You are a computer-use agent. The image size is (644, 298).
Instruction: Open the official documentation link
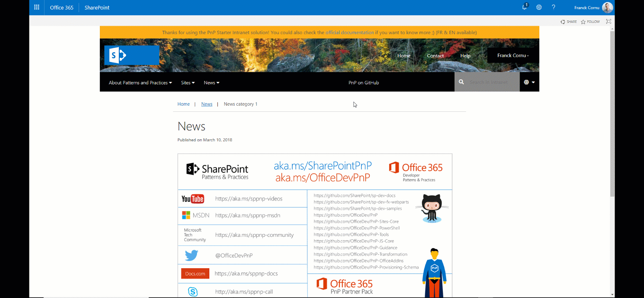349,33
